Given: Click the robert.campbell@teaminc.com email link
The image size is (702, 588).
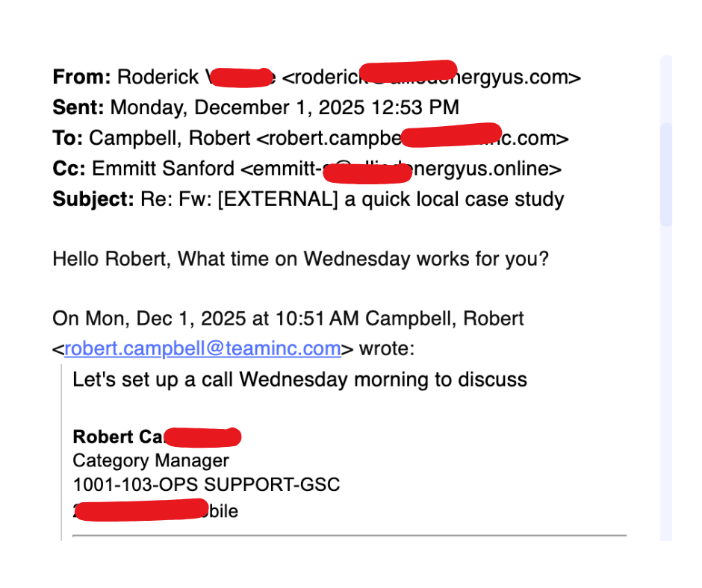Looking at the screenshot, I should click(202, 348).
